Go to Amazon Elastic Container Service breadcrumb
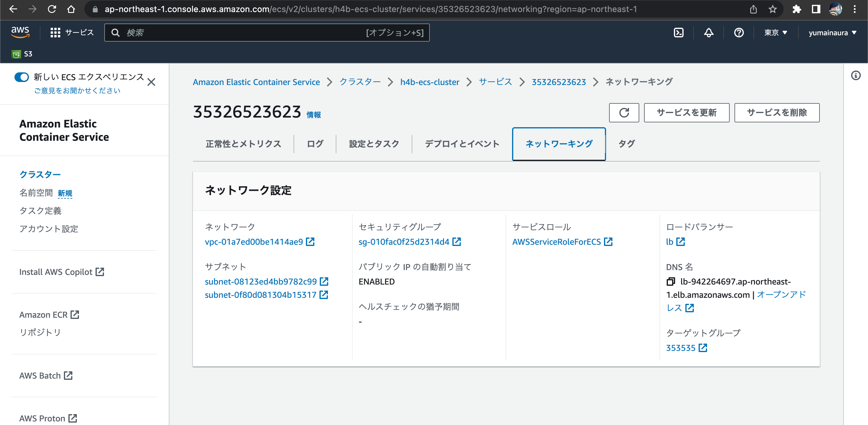Viewport: 868px width, 425px height. pos(256,82)
